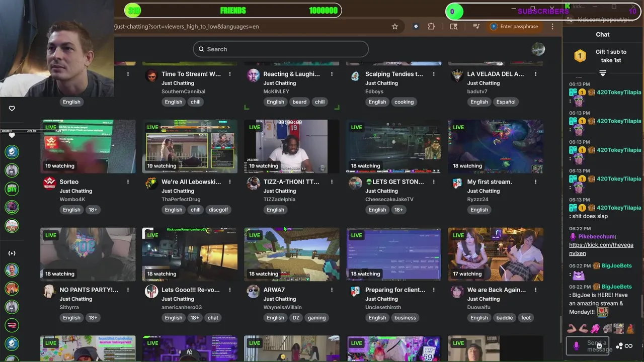Open options menu for LA VELADA DEL card

pos(535,74)
